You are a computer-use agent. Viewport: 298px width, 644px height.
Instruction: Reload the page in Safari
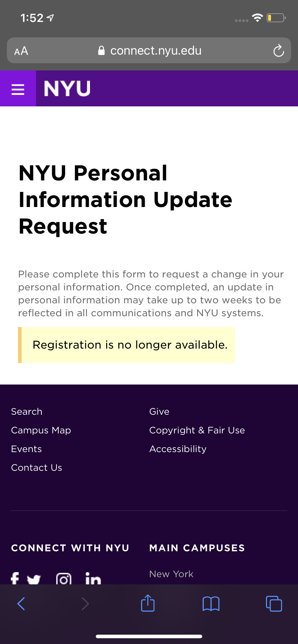pyautogui.click(x=278, y=51)
